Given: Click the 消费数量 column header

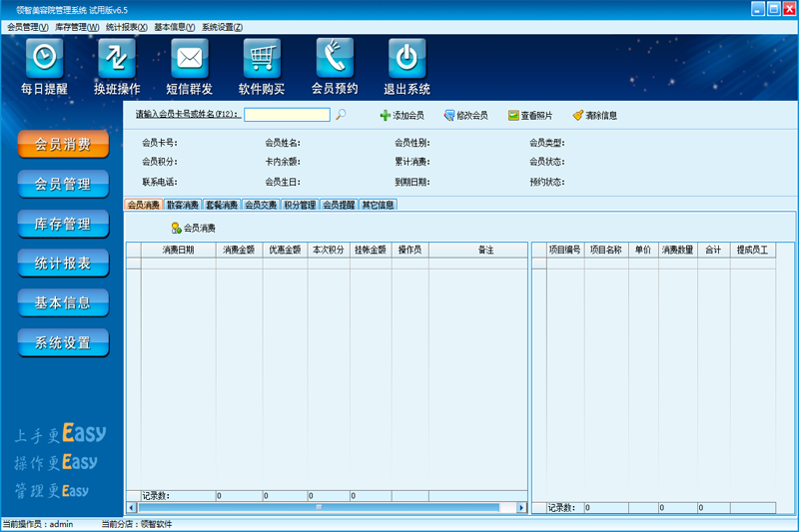Looking at the screenshot, I should 678,250.
